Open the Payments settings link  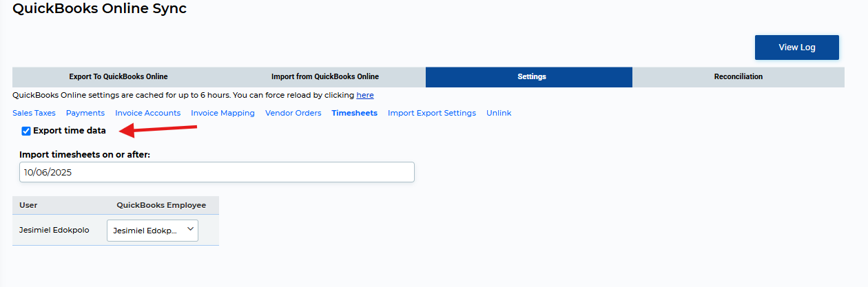click(85, 113)
